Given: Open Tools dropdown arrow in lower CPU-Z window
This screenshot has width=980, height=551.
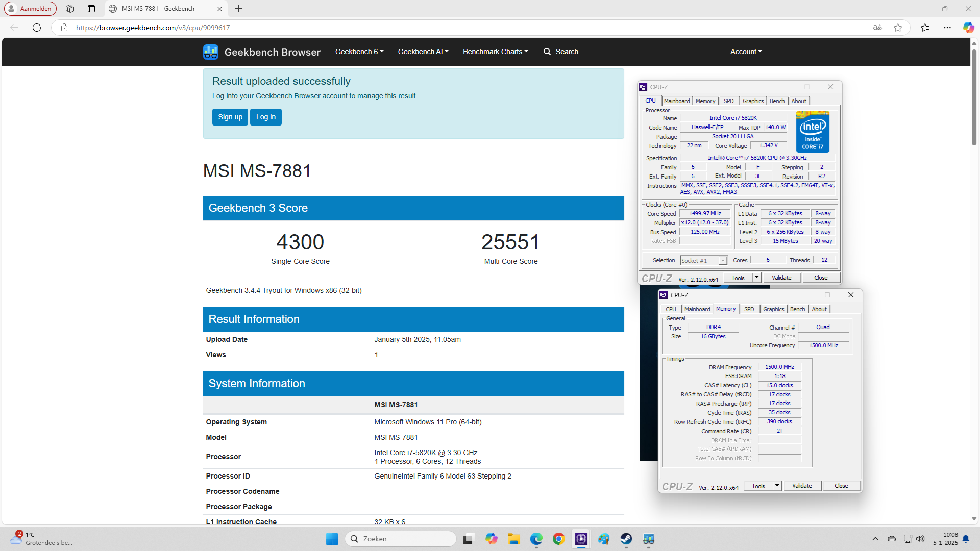Looking at the screenshot, I should coord(777,486).
